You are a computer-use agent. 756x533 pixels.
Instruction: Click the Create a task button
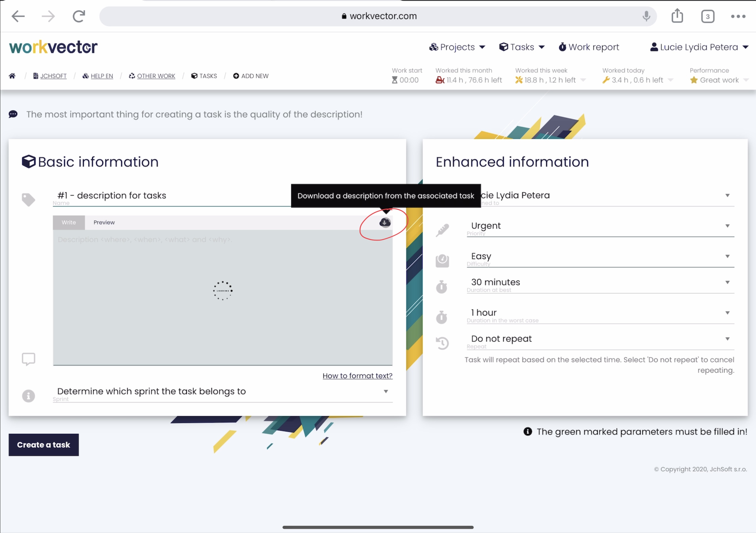(x=43, y=445)
